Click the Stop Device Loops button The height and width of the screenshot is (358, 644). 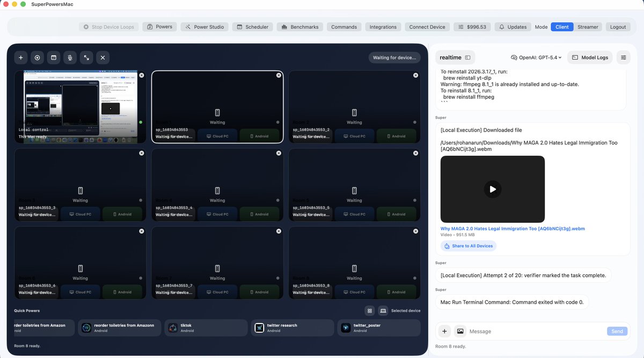[109, 27]
